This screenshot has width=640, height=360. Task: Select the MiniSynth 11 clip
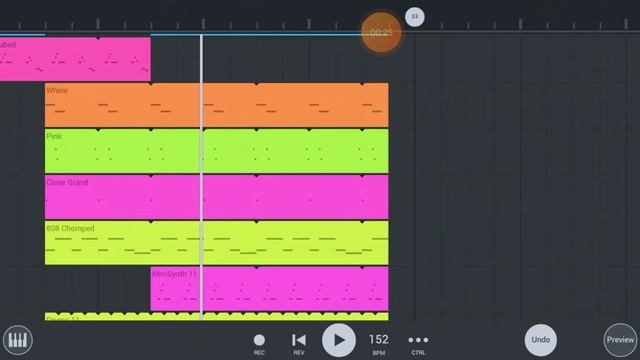[x=270, y=289]
